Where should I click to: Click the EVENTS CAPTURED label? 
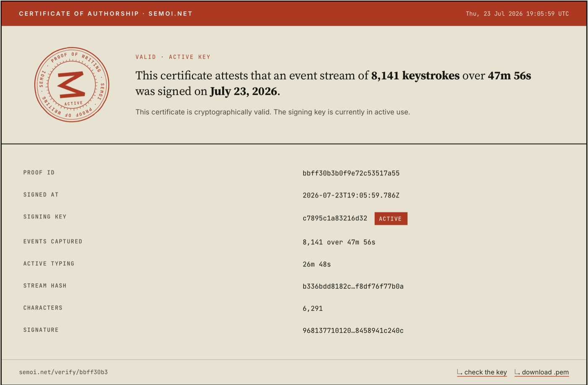click(x=53, y=241)
